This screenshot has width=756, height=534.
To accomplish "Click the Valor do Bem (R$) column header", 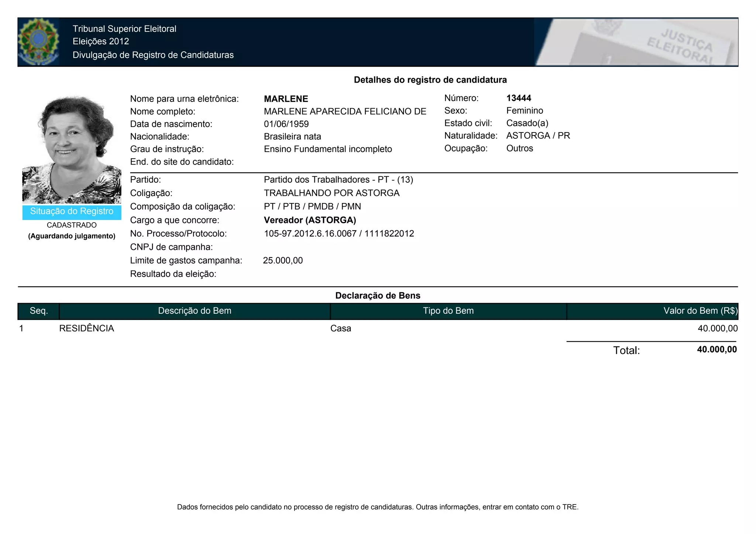I will (700, 311).
